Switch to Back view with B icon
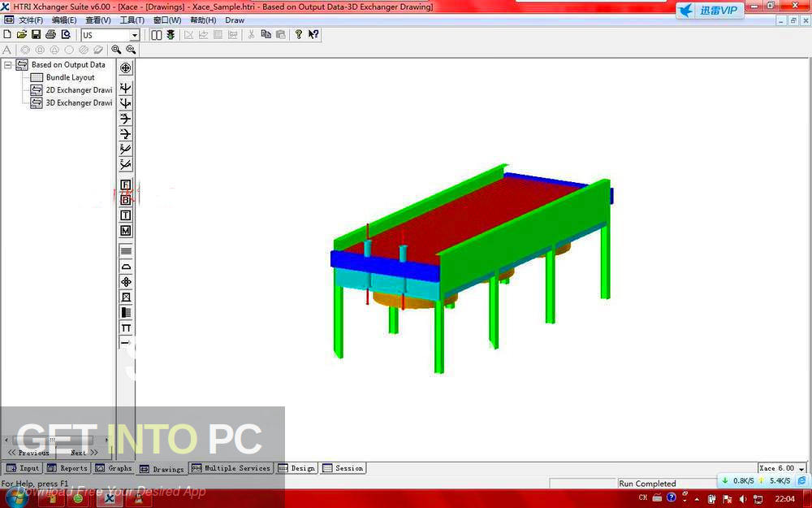This screenshot has width=812, height=508. point(125,200)
